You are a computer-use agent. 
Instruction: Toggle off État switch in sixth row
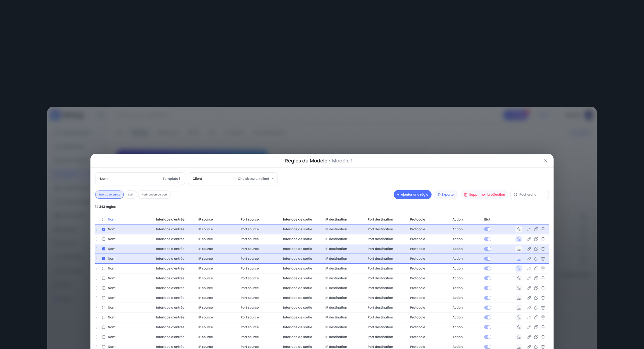pos(488,278)
